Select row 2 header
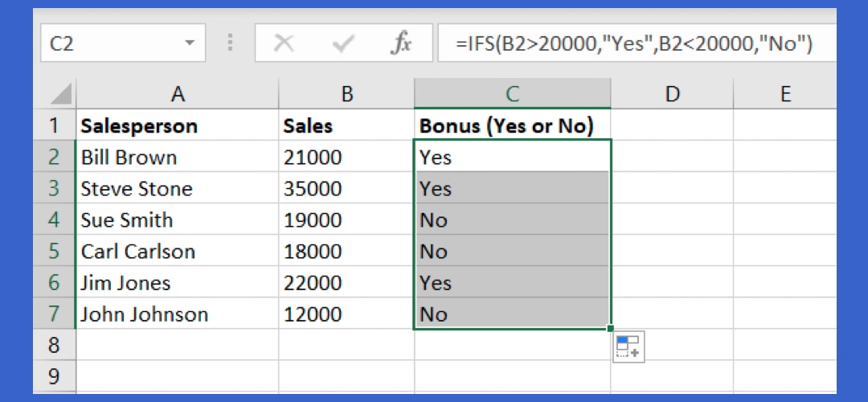The width and height of the screenshot is (868, 402). [x=55, y=157]
